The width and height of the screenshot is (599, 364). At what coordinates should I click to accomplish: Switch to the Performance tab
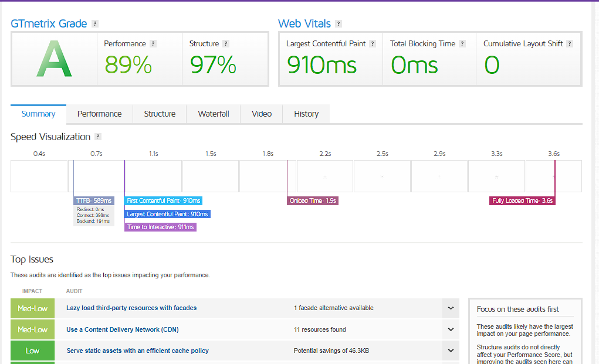click(99, 114)
